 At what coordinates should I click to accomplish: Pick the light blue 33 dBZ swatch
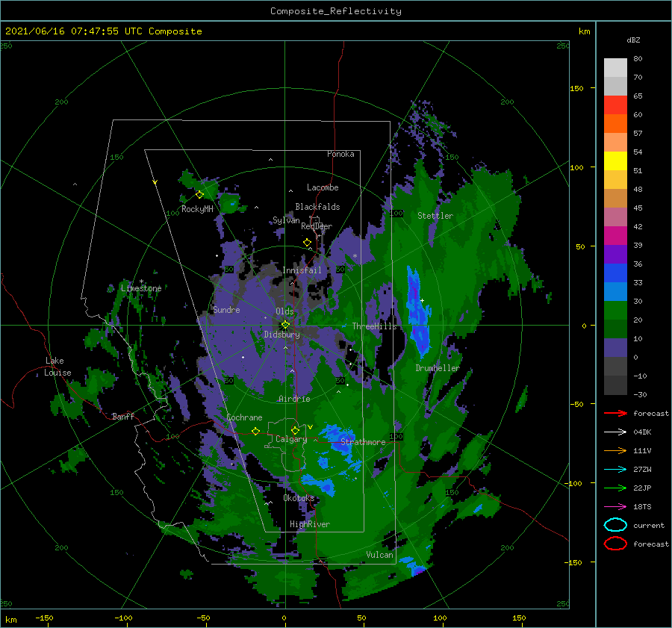[x=615, y=291]
